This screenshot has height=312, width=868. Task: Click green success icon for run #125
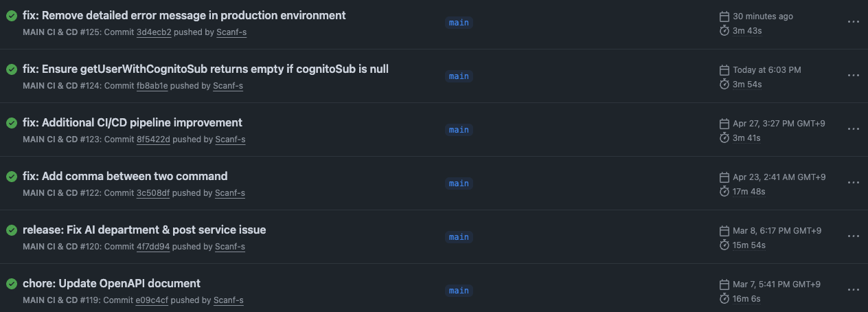[12, 16]
